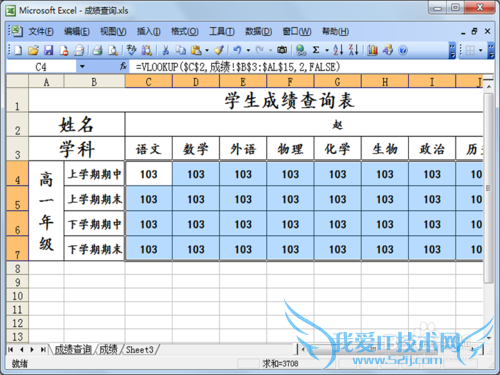Viewport: 500px width, 375px height.
Task: Open the AutoSum functions dropdown arrow
Action: click(x=327, y=51)
